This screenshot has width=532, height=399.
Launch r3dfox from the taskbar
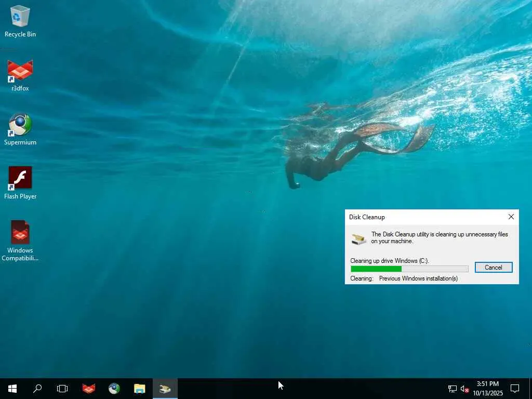click(x=88, y=389)
